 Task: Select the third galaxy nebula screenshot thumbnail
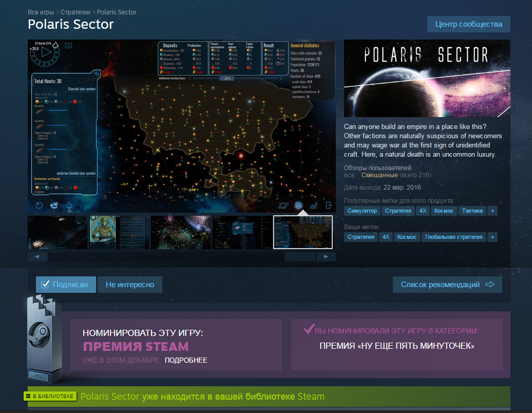[181, 233]
